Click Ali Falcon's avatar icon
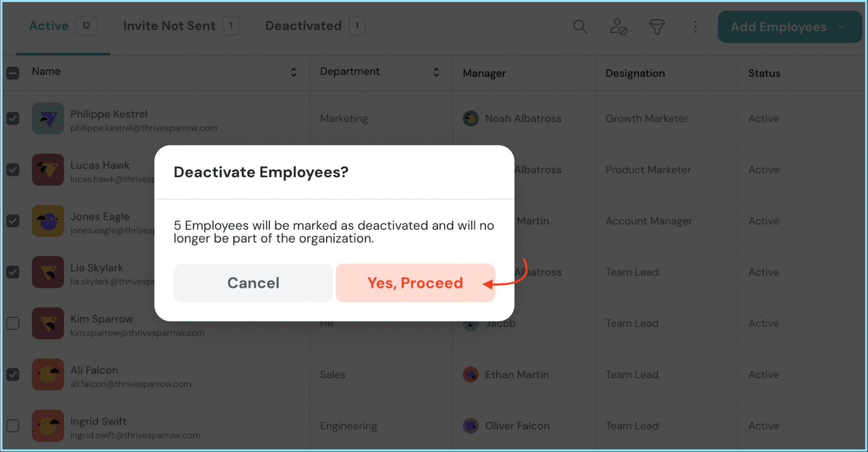The width and height of the screenshot is (868, 452). (48, 375)
